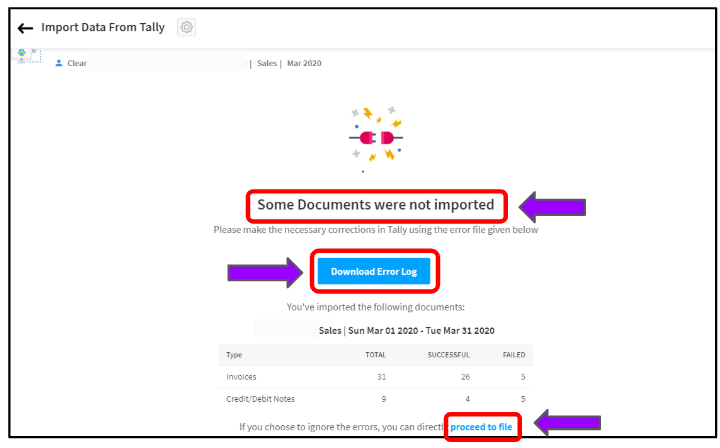Screen dimensions: 720x448
Task: Select 'Some Documents were not imported' heading
Action: click(x=376, y=205)
